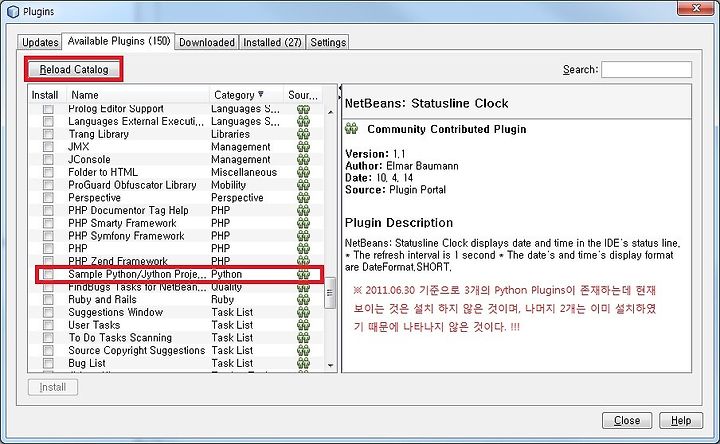Select Languages External Execution row
Image resolution: width=720 pixels, height=444 pixels.
[x=176, y=121]
